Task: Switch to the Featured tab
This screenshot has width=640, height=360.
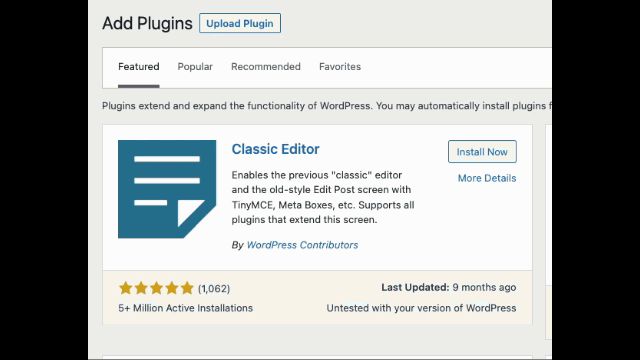Action: [139, 67]
